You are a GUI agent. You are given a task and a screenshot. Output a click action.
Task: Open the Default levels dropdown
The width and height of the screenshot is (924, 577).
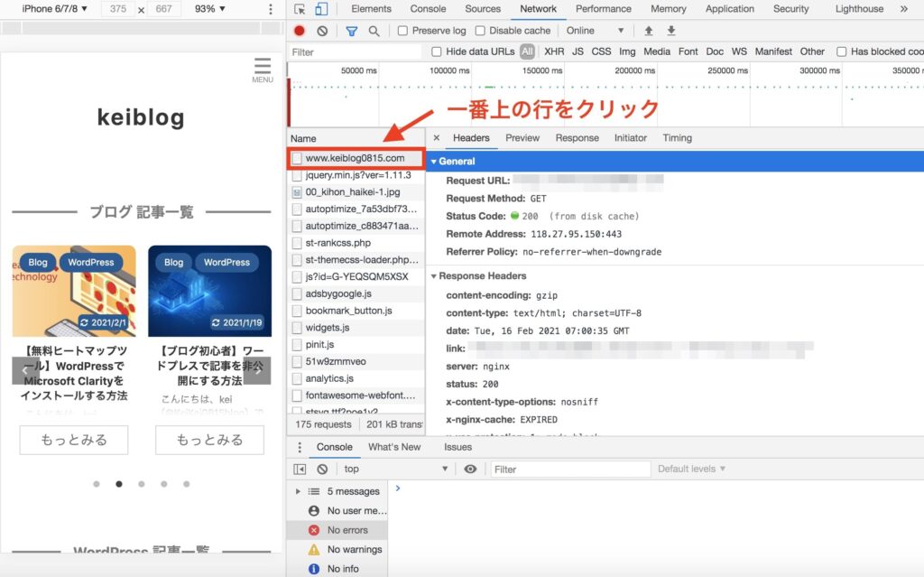[691, 469]
